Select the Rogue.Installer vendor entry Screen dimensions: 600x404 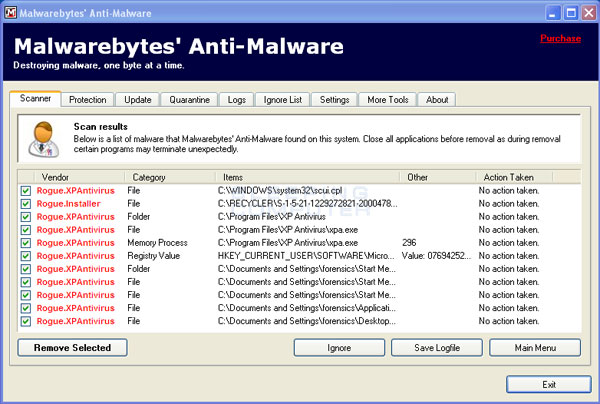point(68,204)
